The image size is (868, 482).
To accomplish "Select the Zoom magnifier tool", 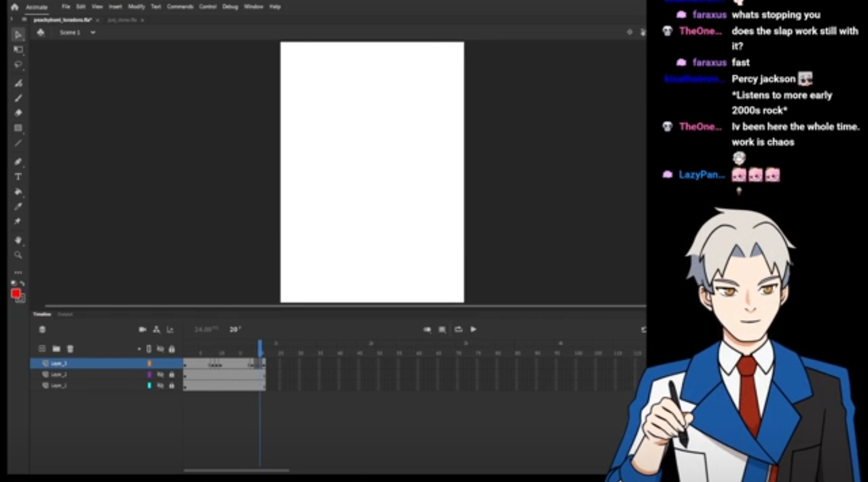I will click(x=18, y=255).
